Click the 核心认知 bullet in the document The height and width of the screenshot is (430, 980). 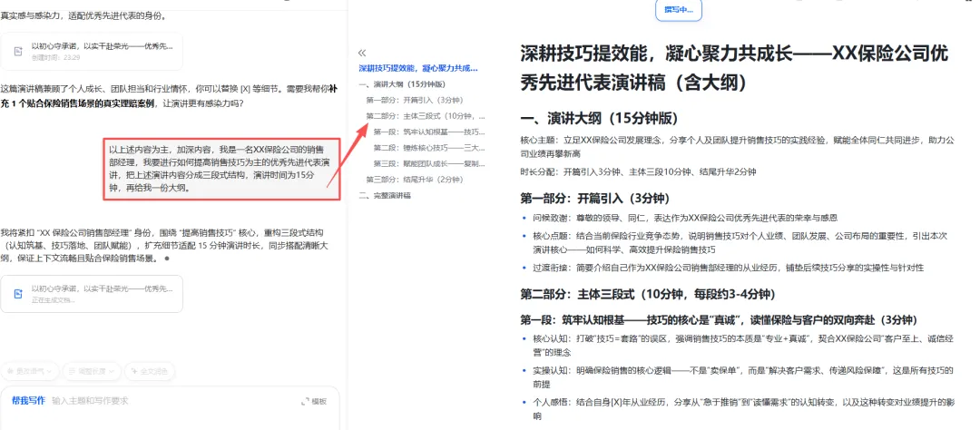click(x=743, y=346)
